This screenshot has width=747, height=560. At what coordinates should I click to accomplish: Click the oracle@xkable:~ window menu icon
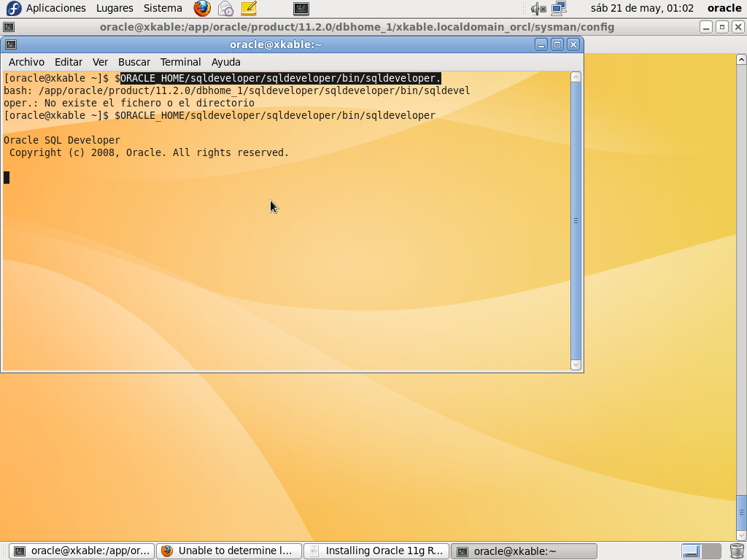10,44
